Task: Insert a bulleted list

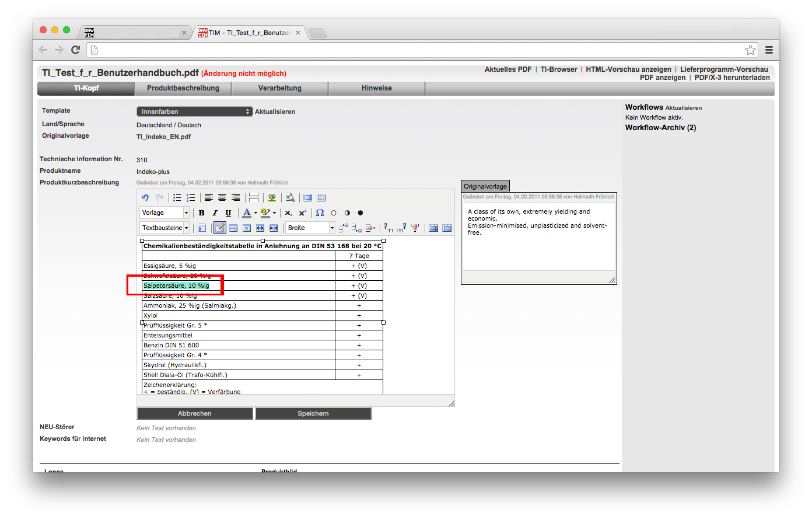Action: pos(177,198)
